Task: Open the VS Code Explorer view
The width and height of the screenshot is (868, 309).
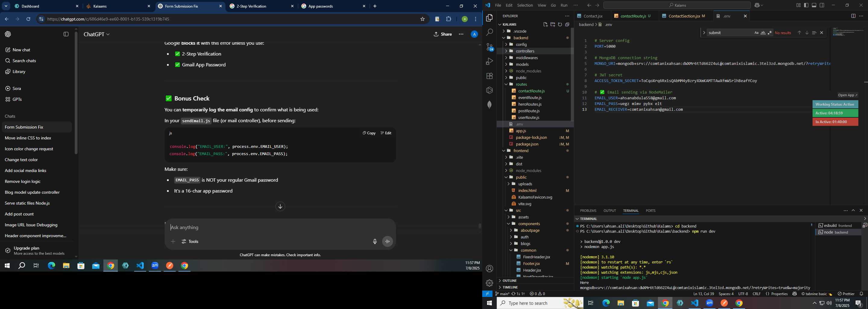Action: [x=489, y=18]
